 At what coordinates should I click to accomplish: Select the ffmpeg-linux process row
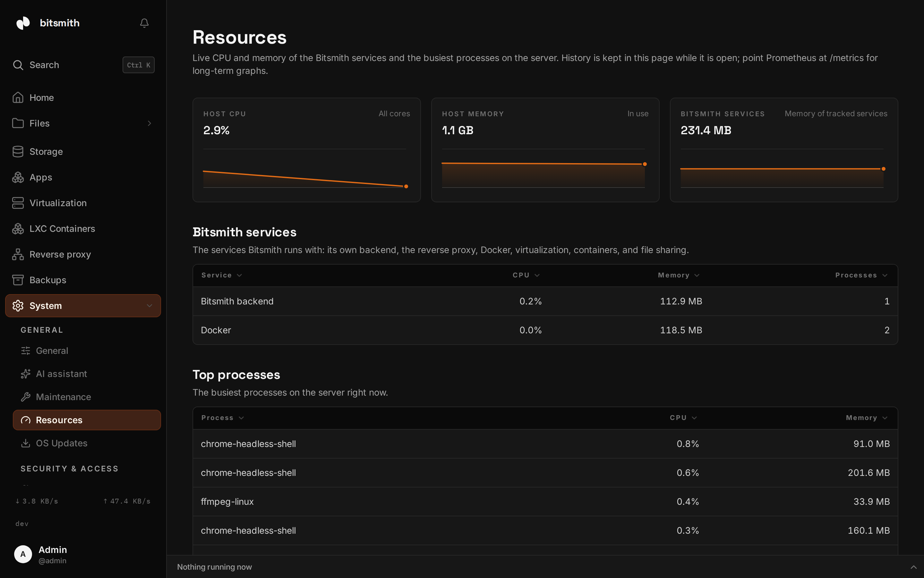point(545,502)
